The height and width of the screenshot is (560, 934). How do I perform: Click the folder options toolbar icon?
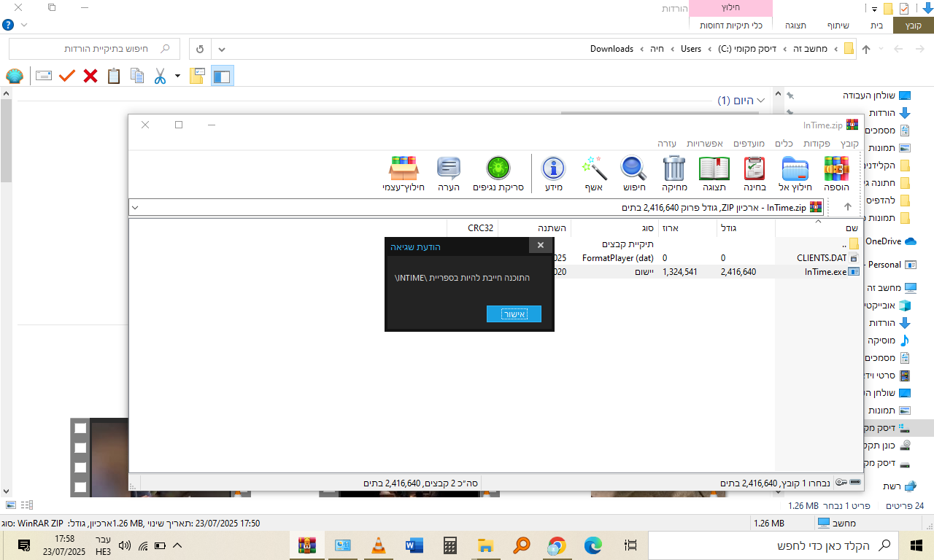point(197,76)
